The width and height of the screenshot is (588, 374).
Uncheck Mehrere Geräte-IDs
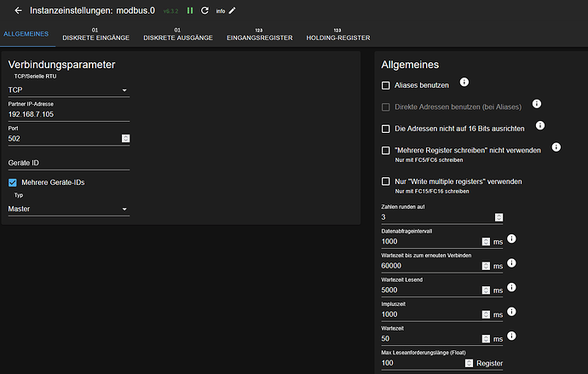(x=13, y=182)
